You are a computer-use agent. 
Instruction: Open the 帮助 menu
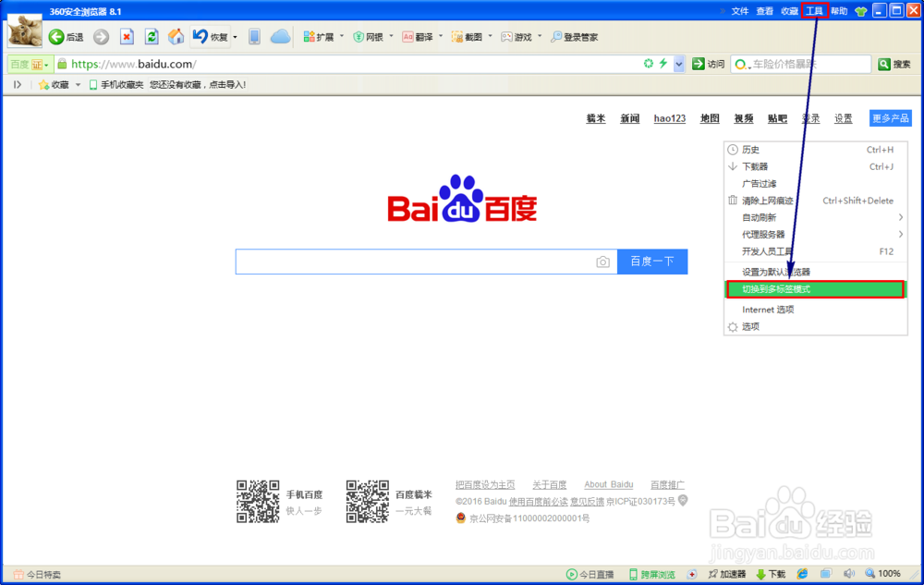click(x=839, y=11)
